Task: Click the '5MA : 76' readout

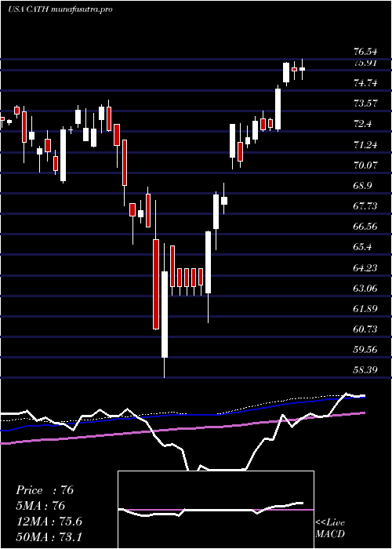Action: (40, 506)
